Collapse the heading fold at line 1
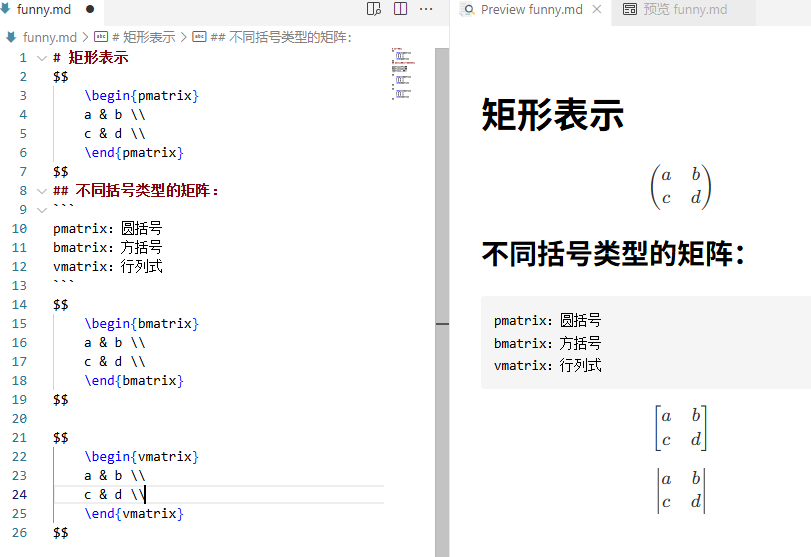 [x=42, y=58]
